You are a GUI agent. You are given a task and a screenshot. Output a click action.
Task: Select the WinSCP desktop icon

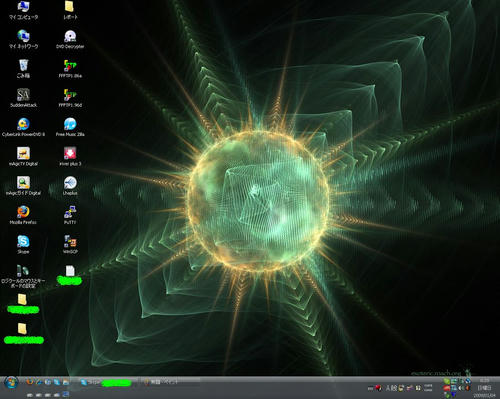(x=70, y=245)
